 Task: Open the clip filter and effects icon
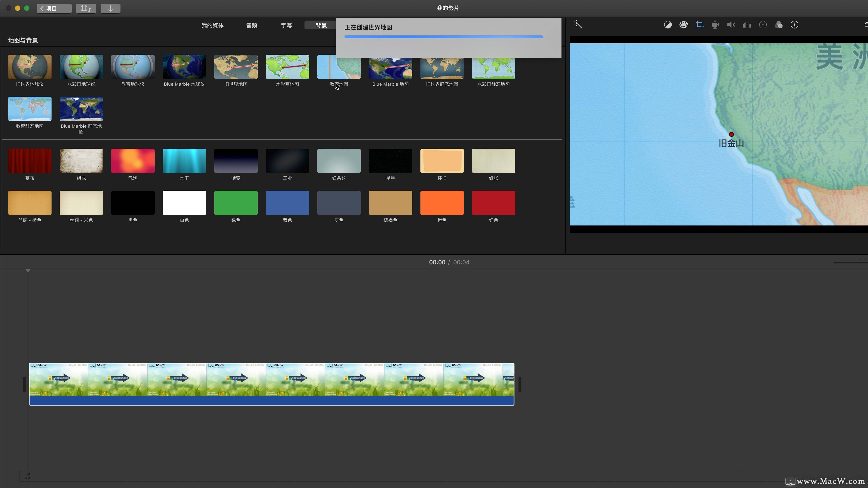pos(778,25)
